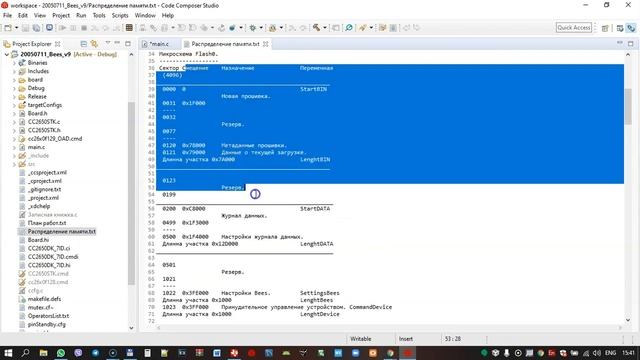This screenshot has height=360, width=640.
Task: Click the 53 : 28 cursor position status
Action: point(453,339)
